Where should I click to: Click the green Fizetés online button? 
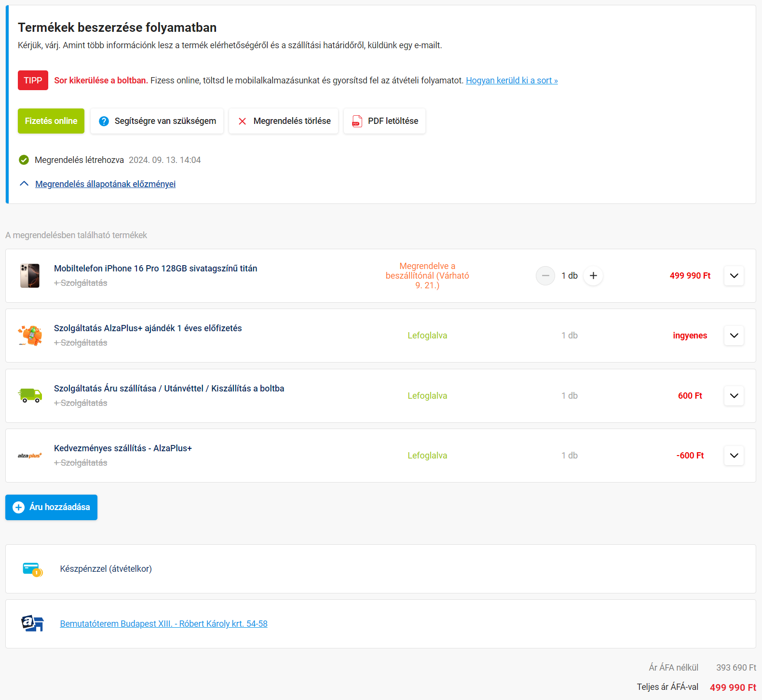coord(51,121)
